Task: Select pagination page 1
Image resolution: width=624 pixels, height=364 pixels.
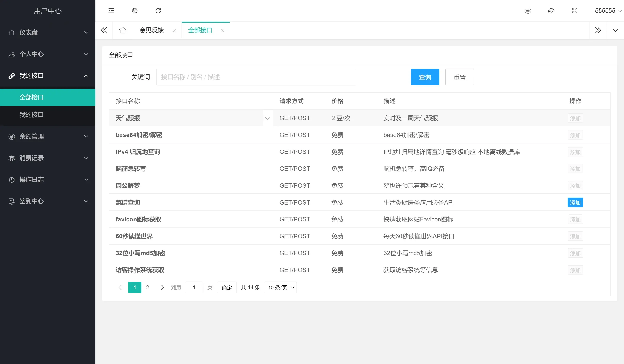Action: (x=135, y=287)
